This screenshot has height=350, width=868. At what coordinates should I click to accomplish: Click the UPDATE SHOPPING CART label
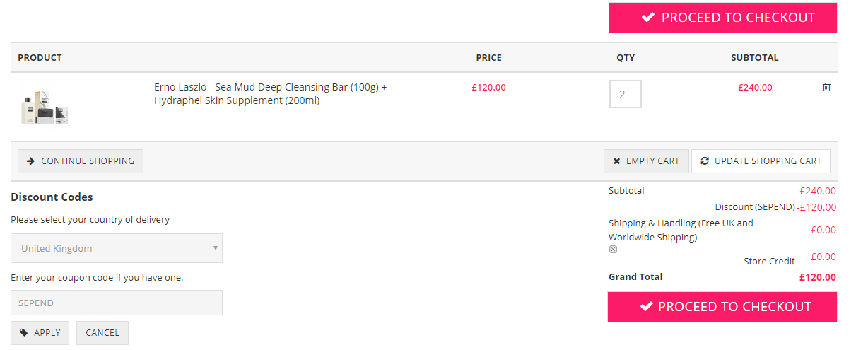768,161
